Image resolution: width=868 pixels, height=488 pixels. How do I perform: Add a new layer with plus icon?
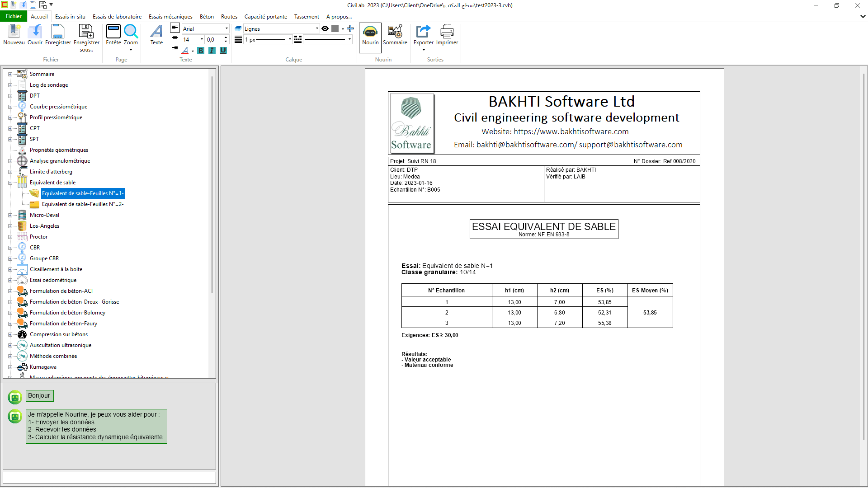[x=350, y=28]
